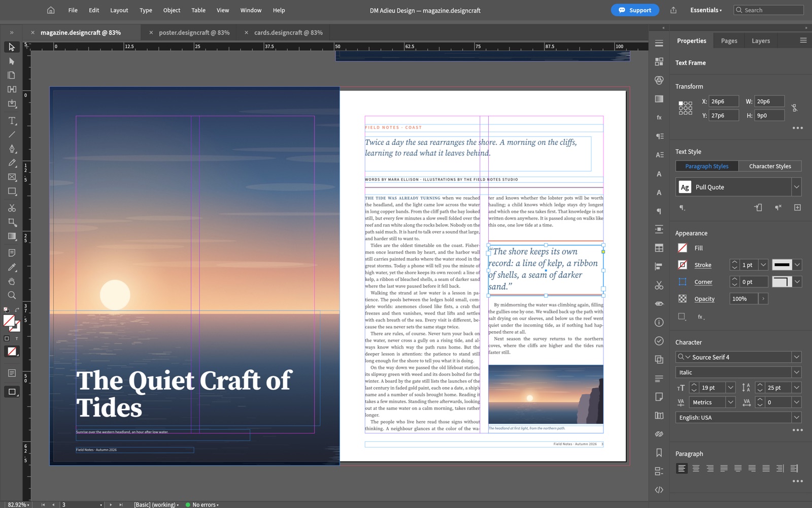Expand the Pull Quote style dropdown
812x508 pixels.
click(x=796, y=187)
